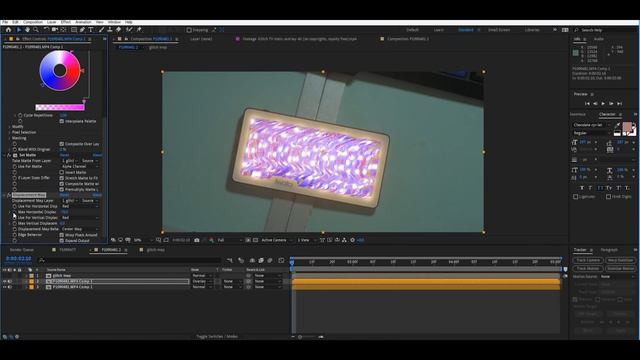This screenshot has height=360, width=640.
Task: Hide layer 2 with its eye toggle
Action: point(5,281)
